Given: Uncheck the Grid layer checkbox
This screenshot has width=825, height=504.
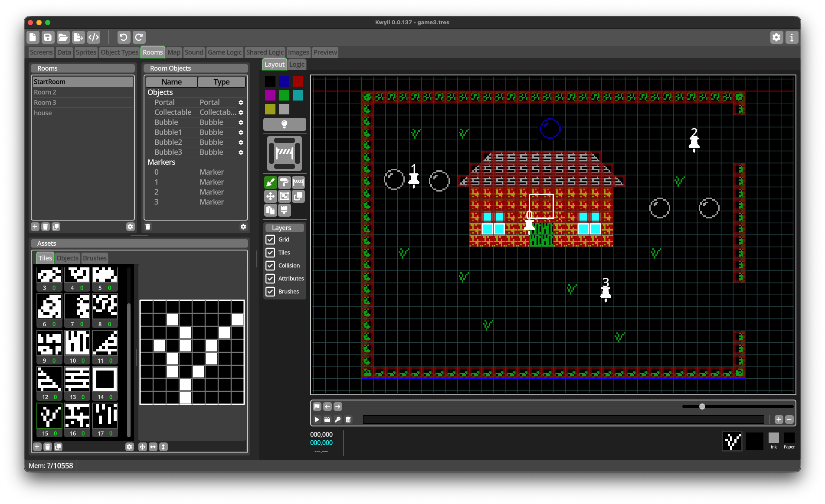Looking at the screenshot, I should pos(270,240).
